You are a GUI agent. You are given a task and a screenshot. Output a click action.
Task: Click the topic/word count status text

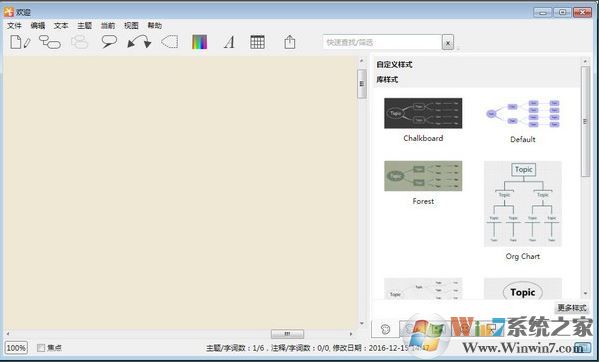(235, 348)
